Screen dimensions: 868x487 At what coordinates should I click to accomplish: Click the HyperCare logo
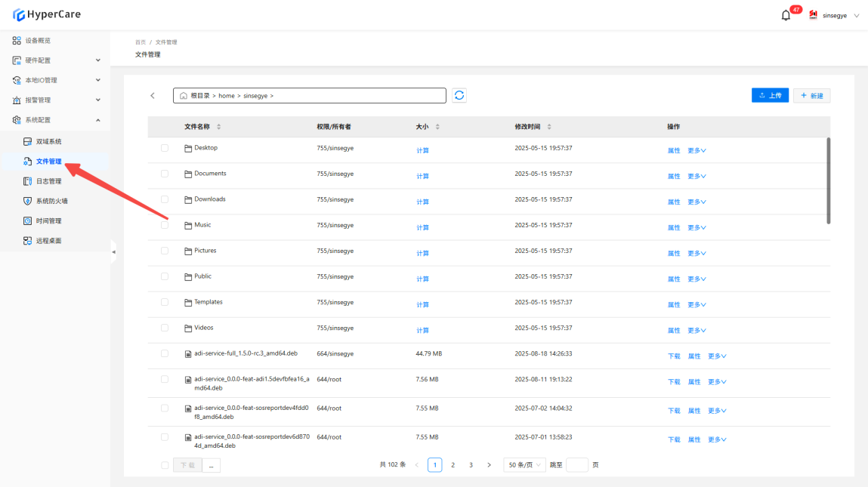(x=47, y=14)
